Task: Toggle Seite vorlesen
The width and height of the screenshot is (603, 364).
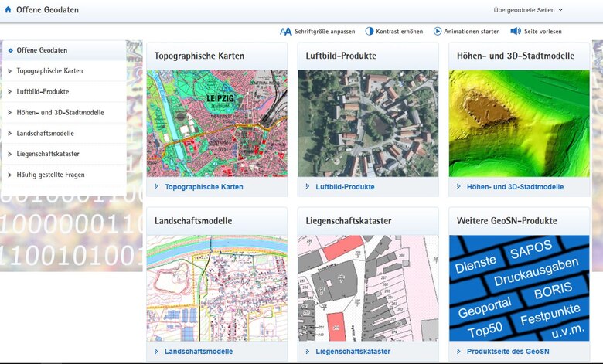Action: [543, 32]
